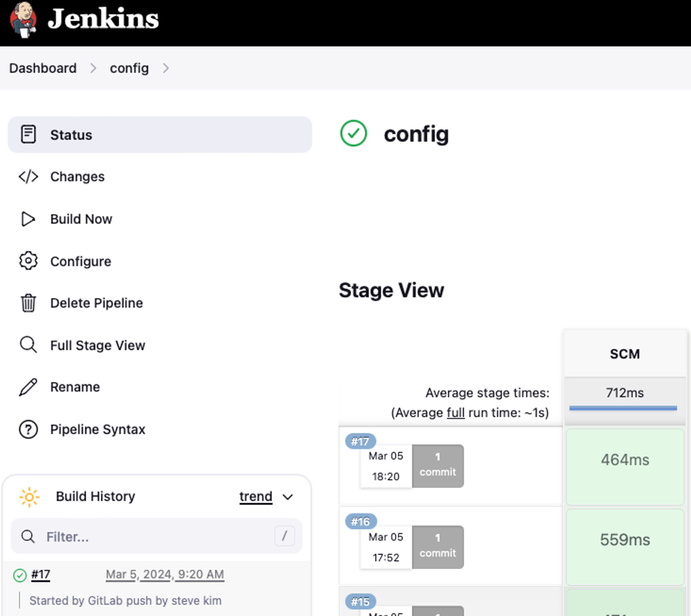Click the Jenkins butler logo icon
Viewport: 691px width, 616px height.
[x=23, y=19]
